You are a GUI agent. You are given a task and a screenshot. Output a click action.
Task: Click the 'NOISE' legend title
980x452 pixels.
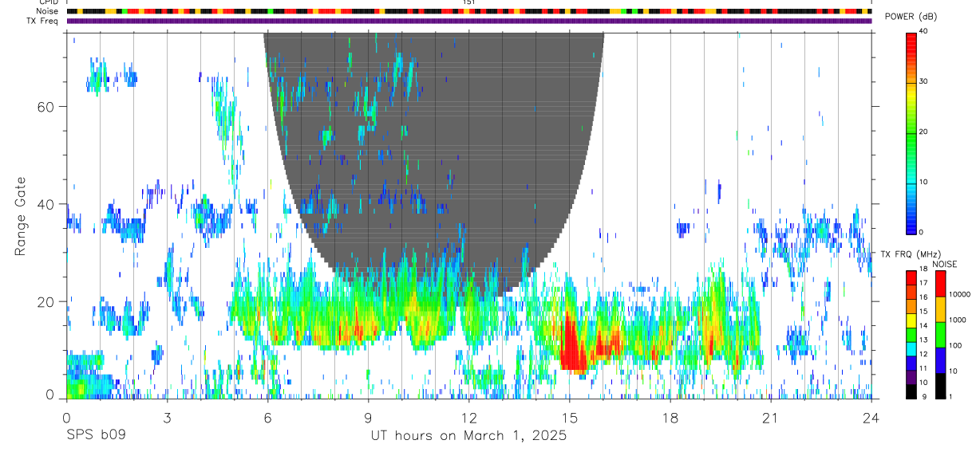[x=945, y=265]
